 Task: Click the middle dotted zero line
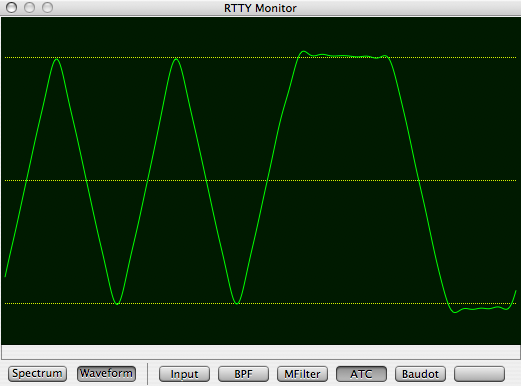click(261, 180)
